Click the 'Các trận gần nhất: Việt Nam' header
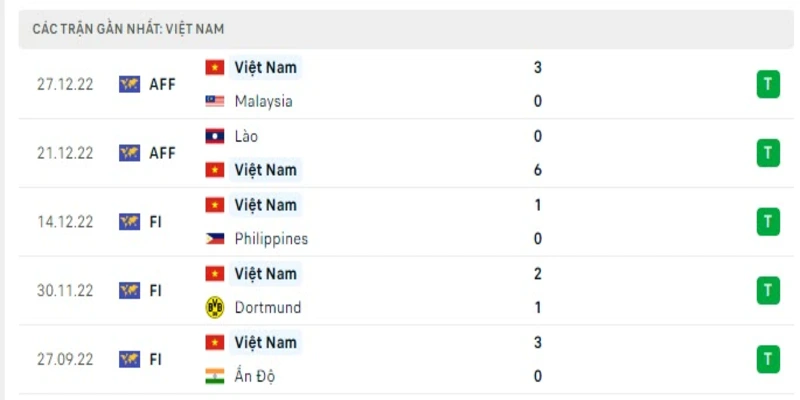The image size is (800, 400). (128, 29)
